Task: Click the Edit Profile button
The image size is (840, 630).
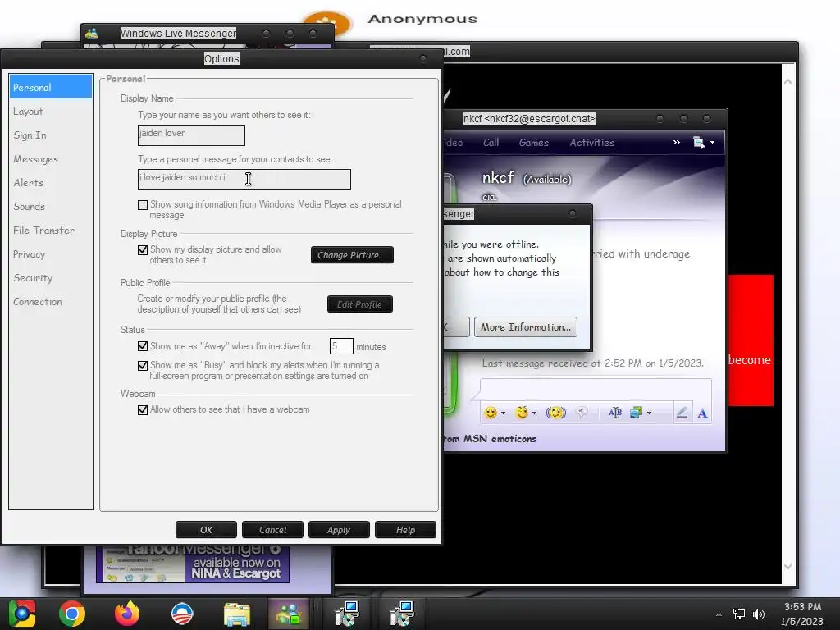Action: click(x=359, y=304)
